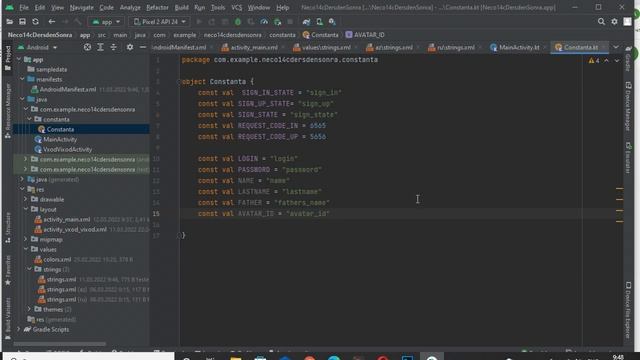
Task: Click Attach Debugger to Android Process icon
Action: (x=277, y=22)
